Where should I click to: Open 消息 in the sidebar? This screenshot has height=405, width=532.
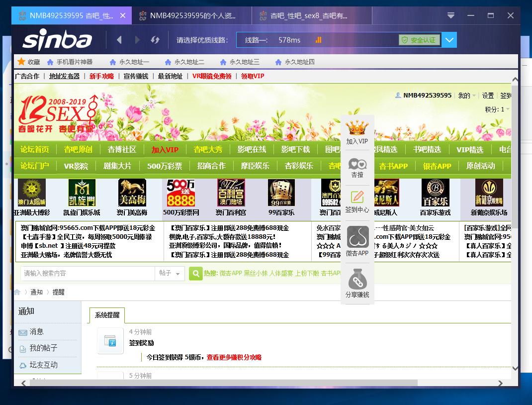[36, 332]
